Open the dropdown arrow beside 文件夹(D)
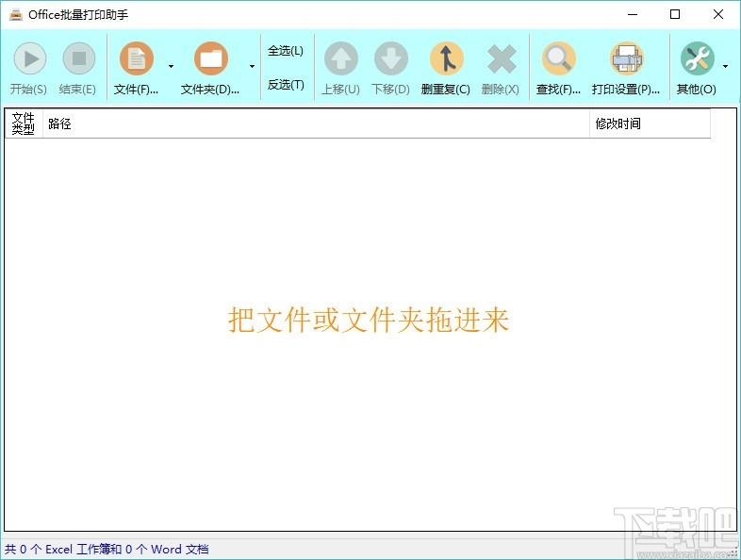 252,67
